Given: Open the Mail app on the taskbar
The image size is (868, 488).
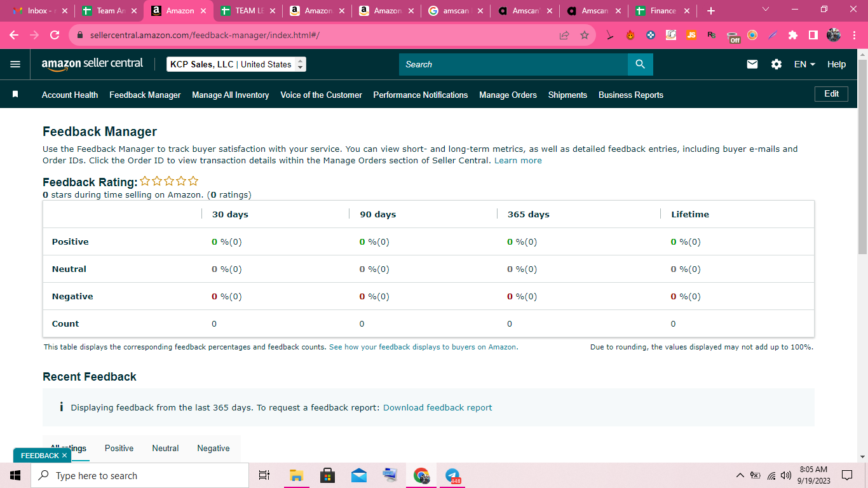Looking at the screenshot, I should [x=358, y=475].
